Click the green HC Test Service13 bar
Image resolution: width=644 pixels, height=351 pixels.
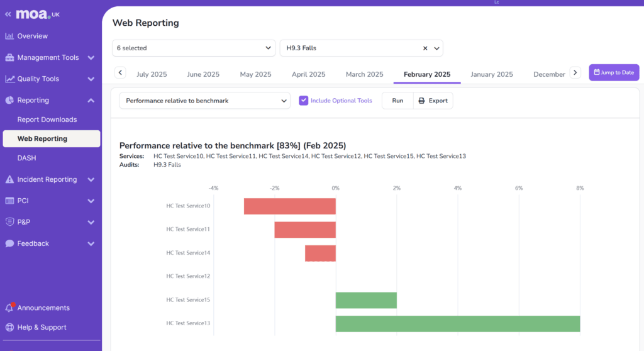[x=457, y=323]
